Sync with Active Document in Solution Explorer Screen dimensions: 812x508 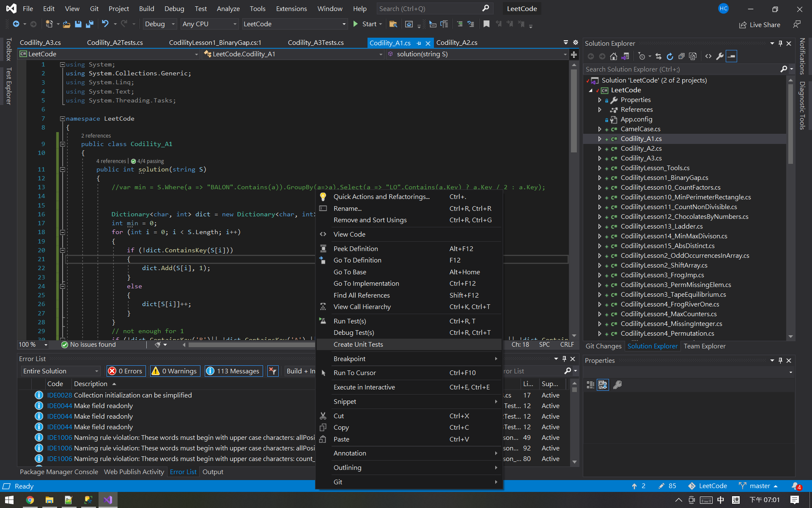coord(658,56)
